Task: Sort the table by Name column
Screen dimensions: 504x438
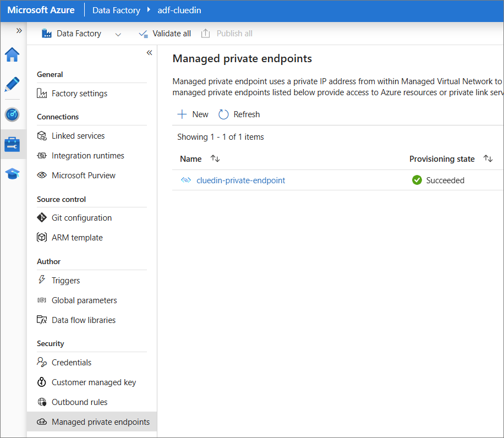Action: (215, 158)
